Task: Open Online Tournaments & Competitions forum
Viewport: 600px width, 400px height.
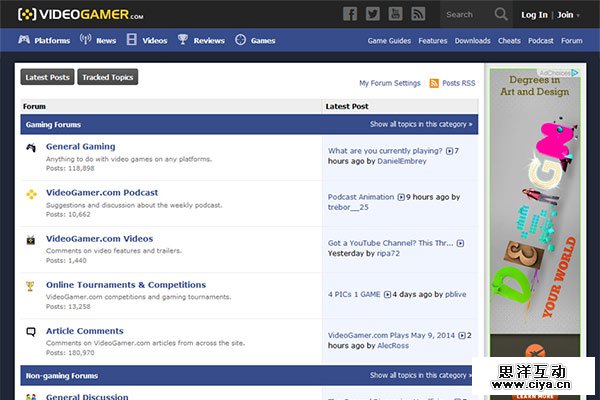Action: pyautogui.click(x=126, y=285)
